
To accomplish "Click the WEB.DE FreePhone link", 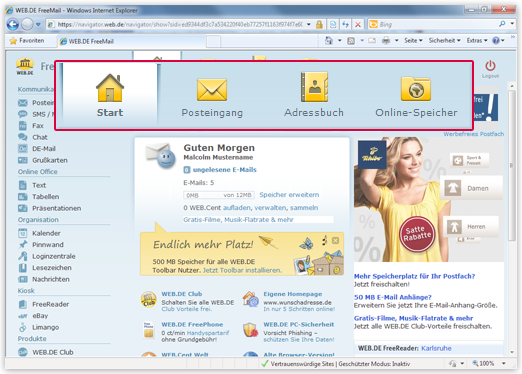I will click(192, 324).
